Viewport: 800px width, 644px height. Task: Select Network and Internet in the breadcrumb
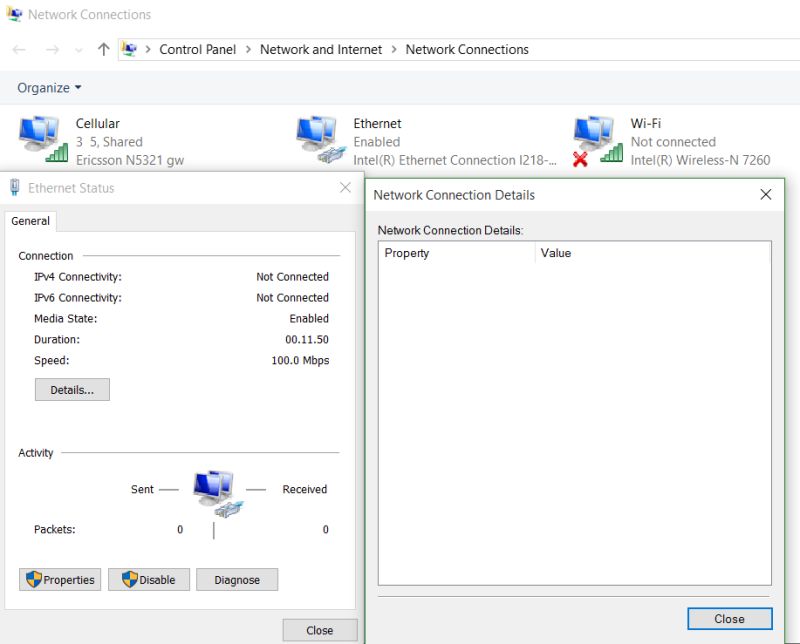(322, 49)
